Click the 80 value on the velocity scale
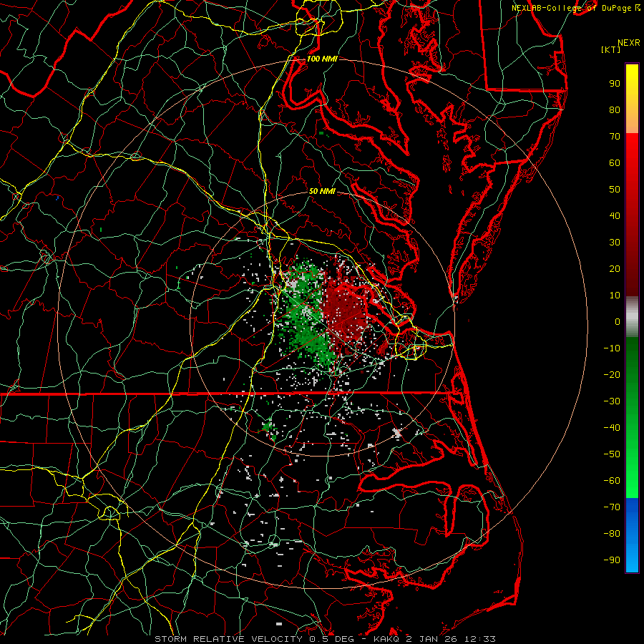This screenshot has width=644, height=644. click(x=615, y=110)
